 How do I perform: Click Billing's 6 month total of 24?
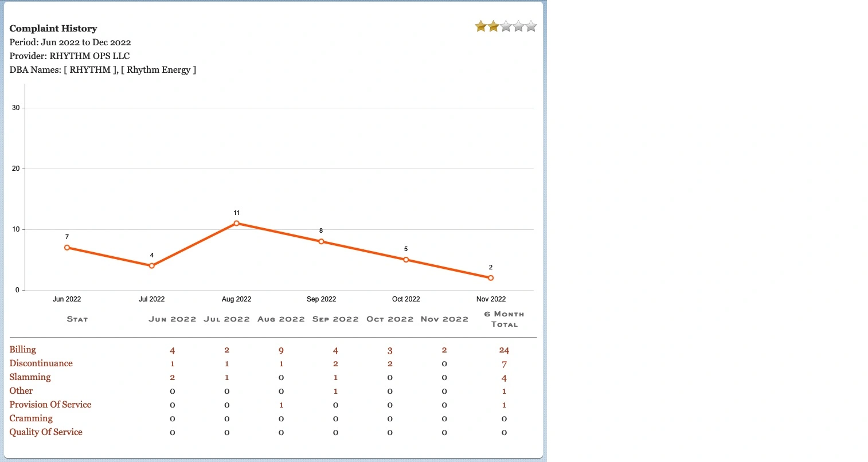pos(504,350)
